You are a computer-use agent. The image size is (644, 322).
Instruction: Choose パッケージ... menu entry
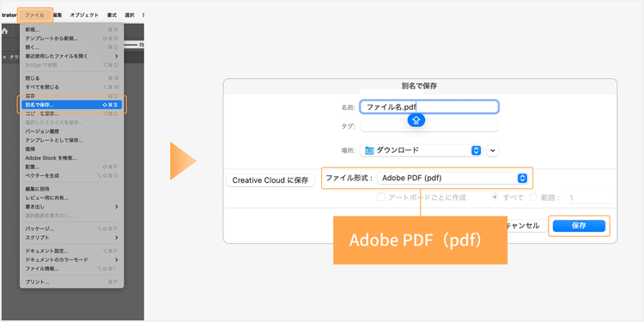[x=71, y=228]
